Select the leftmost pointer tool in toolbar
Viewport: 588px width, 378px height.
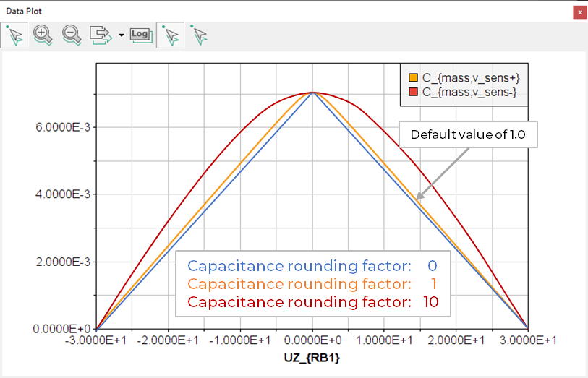point(15,35)
